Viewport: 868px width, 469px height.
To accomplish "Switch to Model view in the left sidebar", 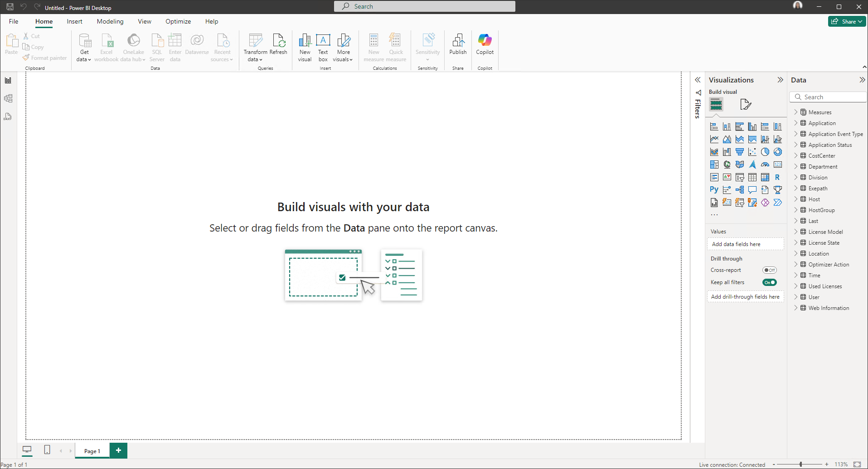I will (8, 98).
